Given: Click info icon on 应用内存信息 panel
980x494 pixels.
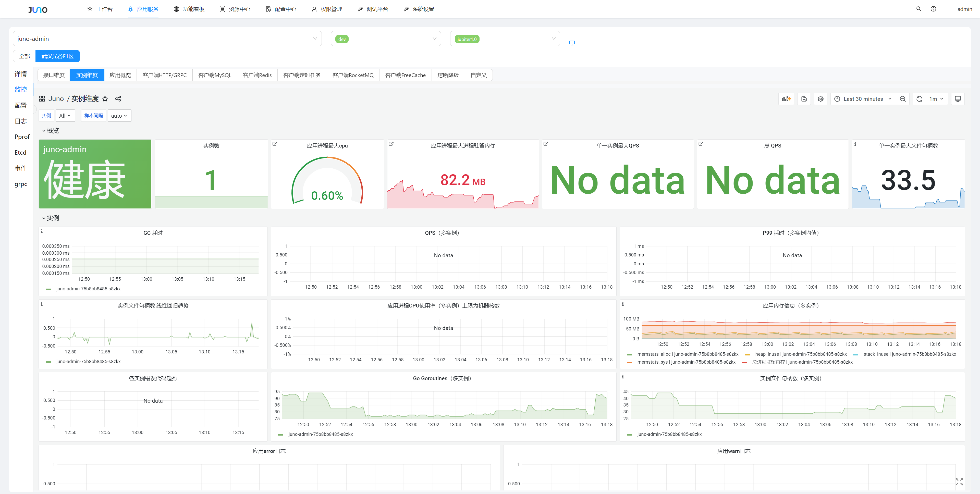Looking at the screenshot, I should tap(623, 304).
